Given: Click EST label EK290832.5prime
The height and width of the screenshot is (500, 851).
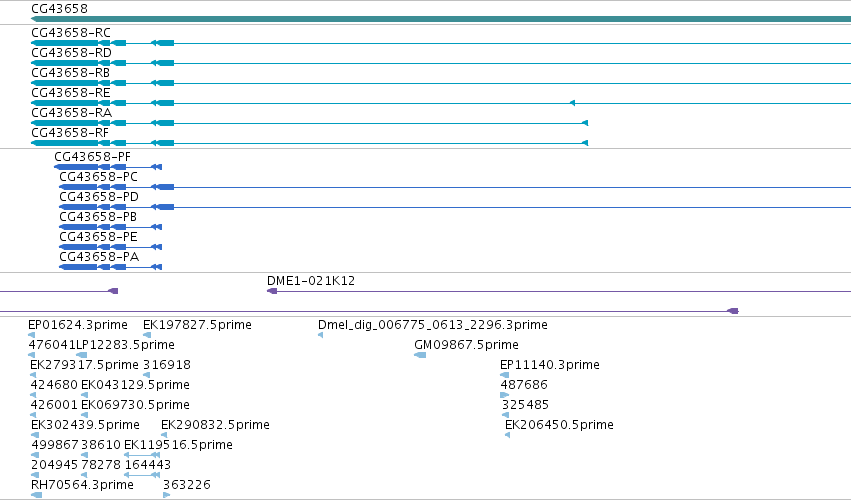Looking at the screenshot, I should click(215, 425).
